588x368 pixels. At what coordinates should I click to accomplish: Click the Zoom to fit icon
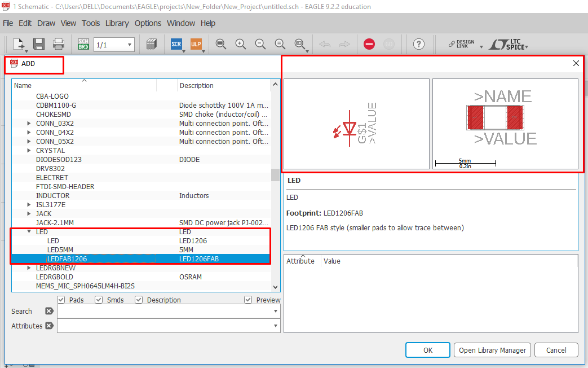[x=221, y=45]
